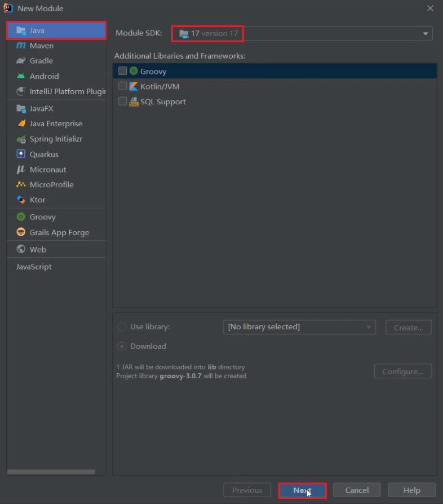Select Maven module type
The height and width of the screenshot is (504, 443).
(x=56, y=46)
